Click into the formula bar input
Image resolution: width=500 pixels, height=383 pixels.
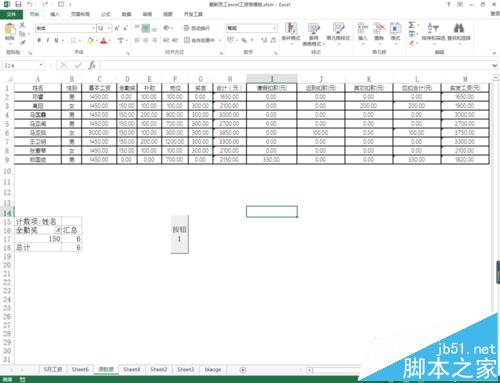tap(295, 65)
